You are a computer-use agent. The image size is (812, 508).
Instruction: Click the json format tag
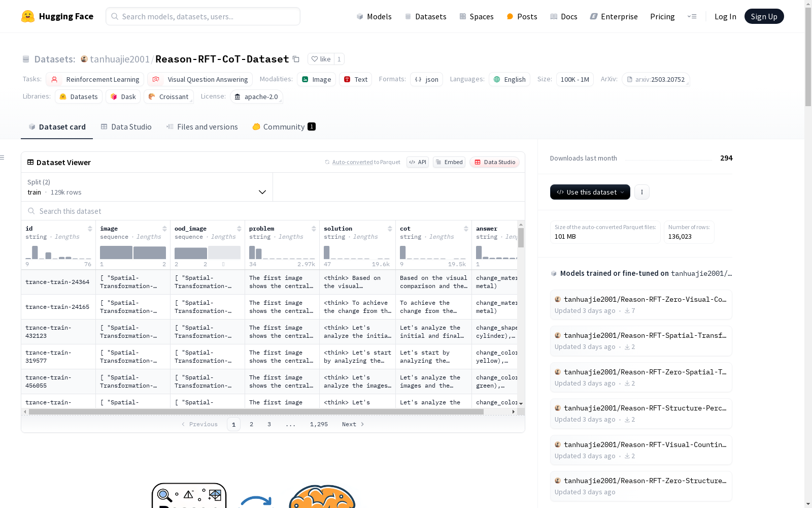pyautogui.click(x=427, y=79)
